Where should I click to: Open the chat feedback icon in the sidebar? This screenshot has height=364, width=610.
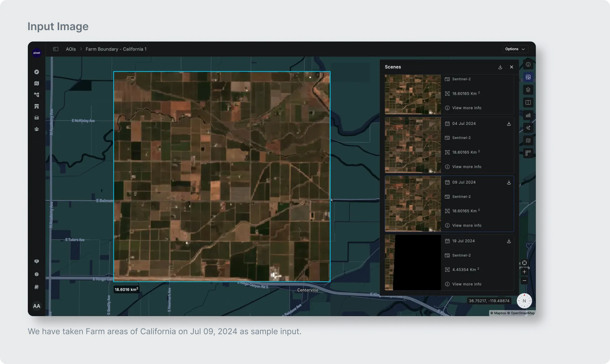click(37, 262)
